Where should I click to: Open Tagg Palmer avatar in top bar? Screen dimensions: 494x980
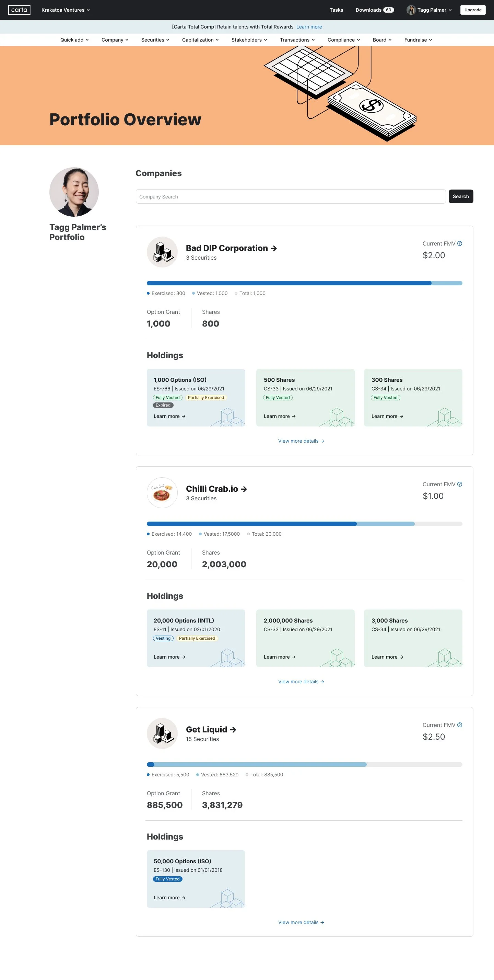click(x=411, y=10)
